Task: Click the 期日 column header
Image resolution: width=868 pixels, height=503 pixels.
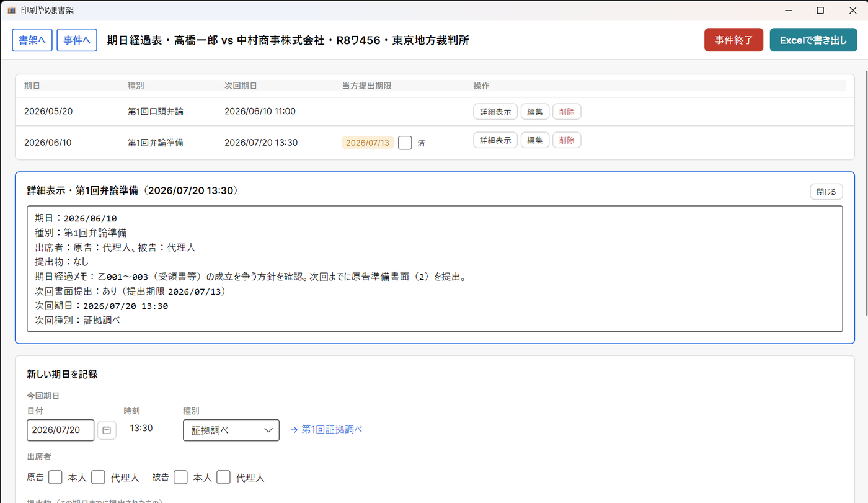Action: [x=32, y=86]
